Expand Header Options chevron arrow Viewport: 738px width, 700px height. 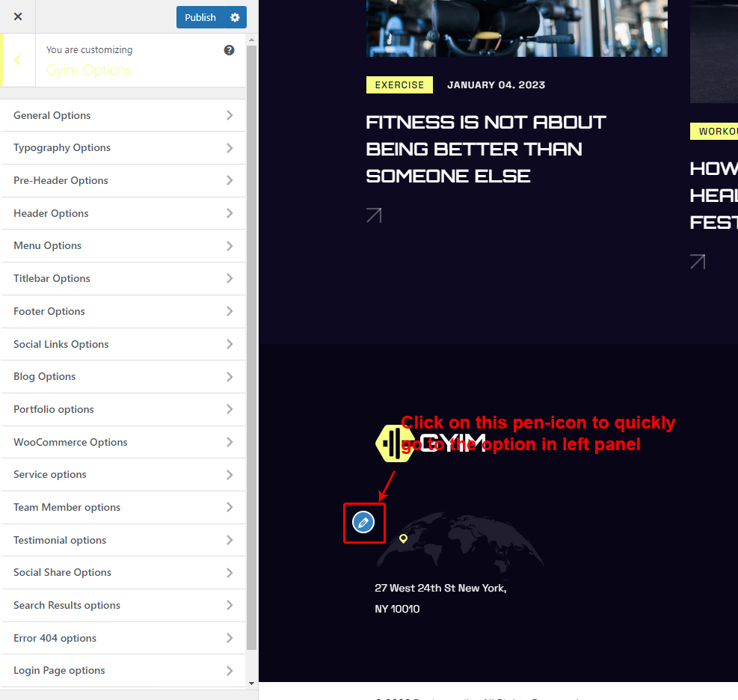[x=230, y=213]
